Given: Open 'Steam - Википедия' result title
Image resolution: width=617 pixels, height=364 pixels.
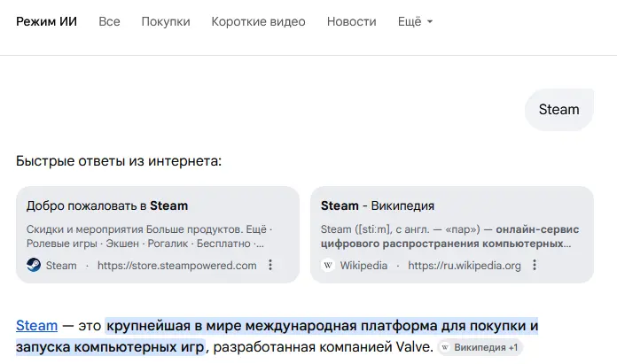Looking at the screenshot, I should point(378,205).
